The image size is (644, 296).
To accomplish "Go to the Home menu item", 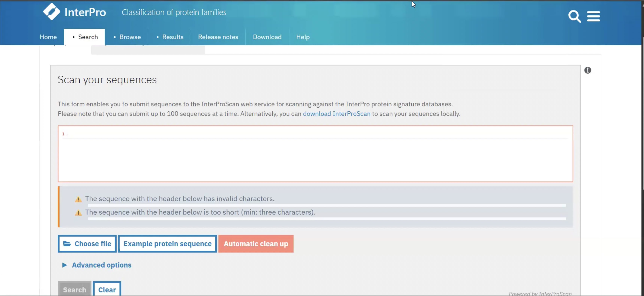I will (x=48, y=37).
